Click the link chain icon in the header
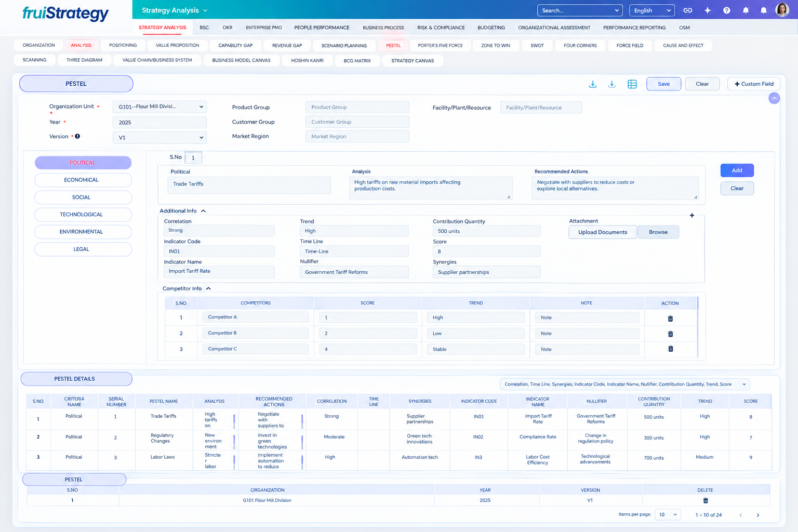 click(x=688, y=10)
